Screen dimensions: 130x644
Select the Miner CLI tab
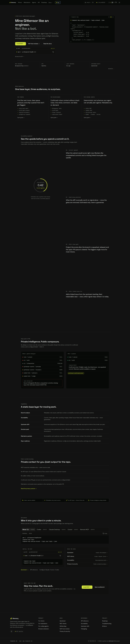click(x=28, y=530)
